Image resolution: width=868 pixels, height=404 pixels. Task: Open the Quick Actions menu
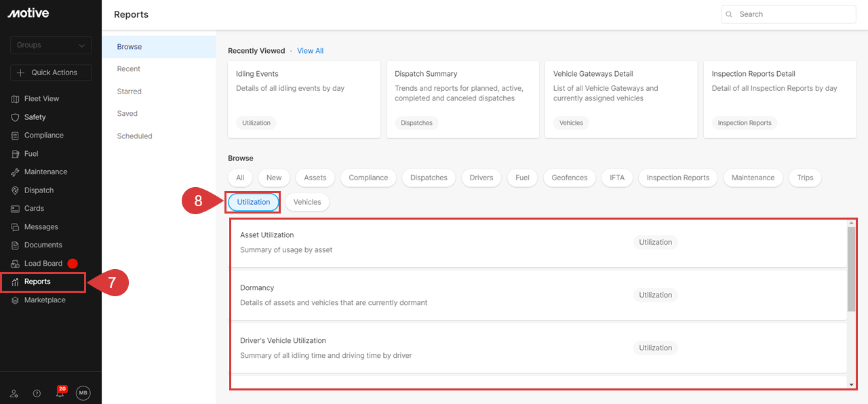(51, 73)
